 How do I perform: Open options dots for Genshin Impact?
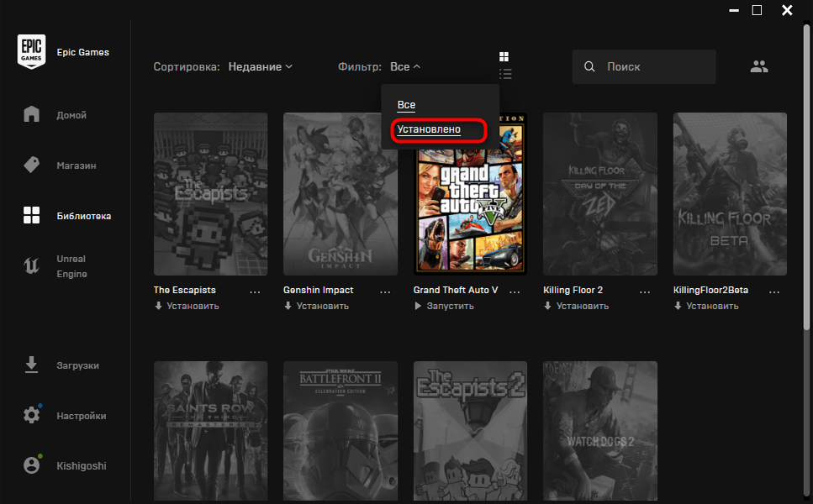(x=385, y=291)
